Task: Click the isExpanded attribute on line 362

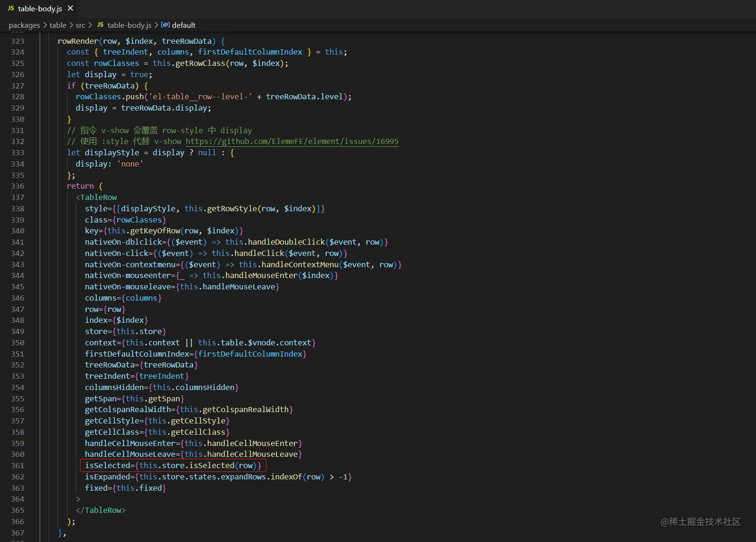Action: tap(107, 477)
